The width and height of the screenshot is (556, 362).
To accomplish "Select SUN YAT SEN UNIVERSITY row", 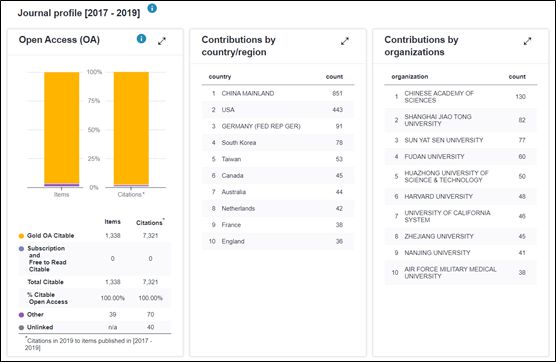I will tap(461, 140).
